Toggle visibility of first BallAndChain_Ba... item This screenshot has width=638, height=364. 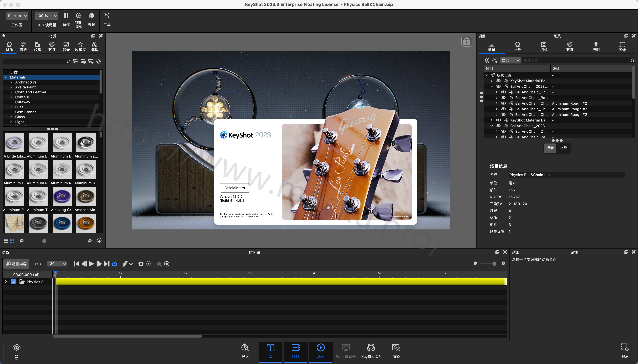pos(503,98)
